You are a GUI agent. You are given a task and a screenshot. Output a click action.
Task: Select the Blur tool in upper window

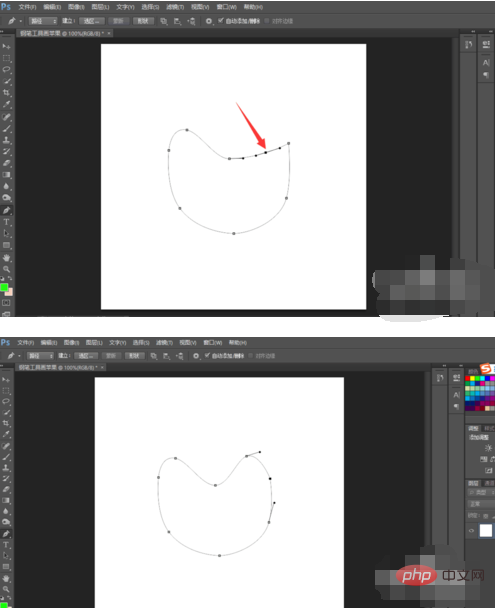[x=6, y=187]
